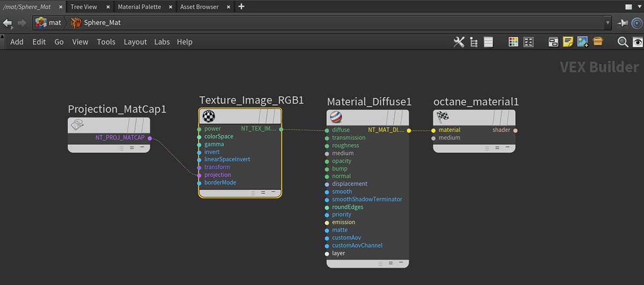
Task: Click the mat path segment button
Action: coord(49,23)
